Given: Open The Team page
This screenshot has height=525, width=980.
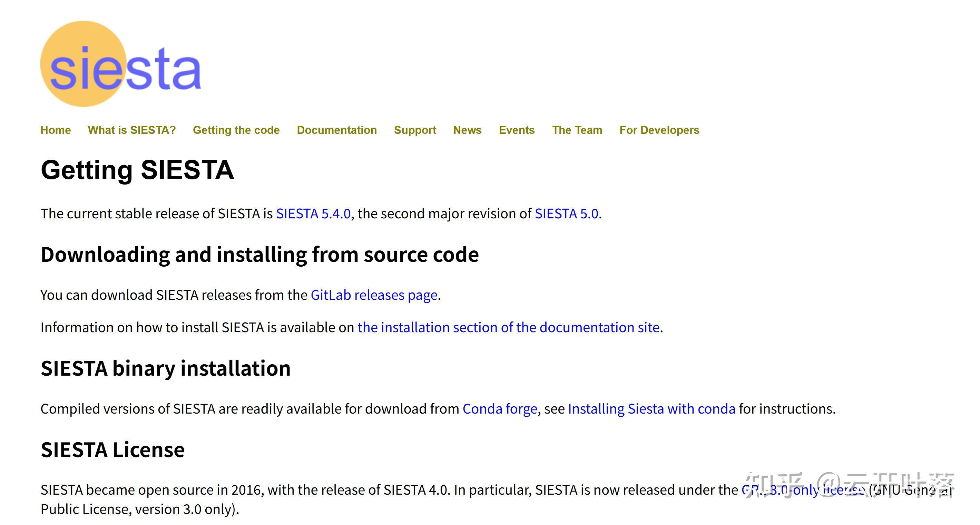Looking at the screenshot, I should (x=577, y=130).
